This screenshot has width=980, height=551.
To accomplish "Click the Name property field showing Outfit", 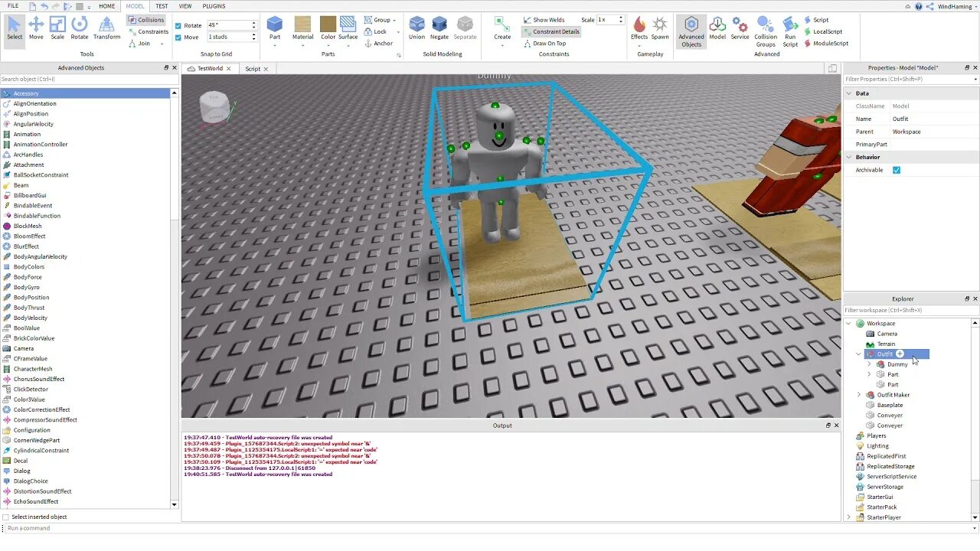I will [x=933, y=119].
